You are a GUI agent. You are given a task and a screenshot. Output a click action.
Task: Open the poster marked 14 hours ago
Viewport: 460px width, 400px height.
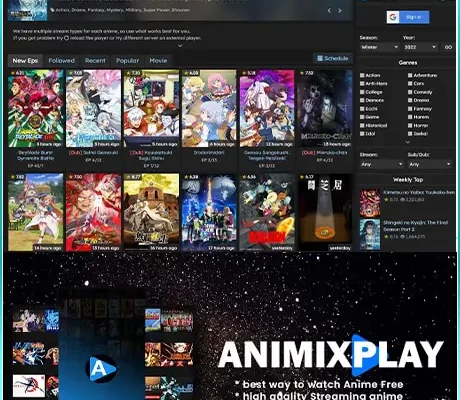pyautogui.click(x=36, y=212)
